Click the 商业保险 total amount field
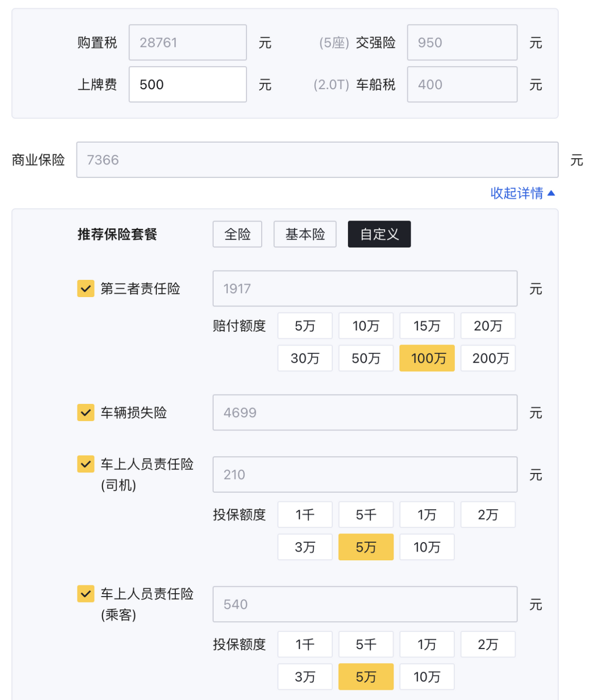Image resolution: width=593 pixels, height=700 pixels. pyautogui.click(x=317, y=160)
